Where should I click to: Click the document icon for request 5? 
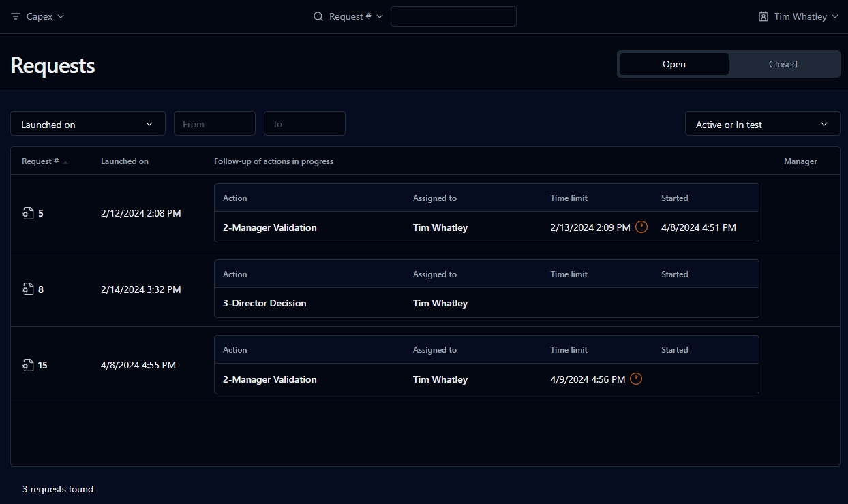click(x=28, y=213)
